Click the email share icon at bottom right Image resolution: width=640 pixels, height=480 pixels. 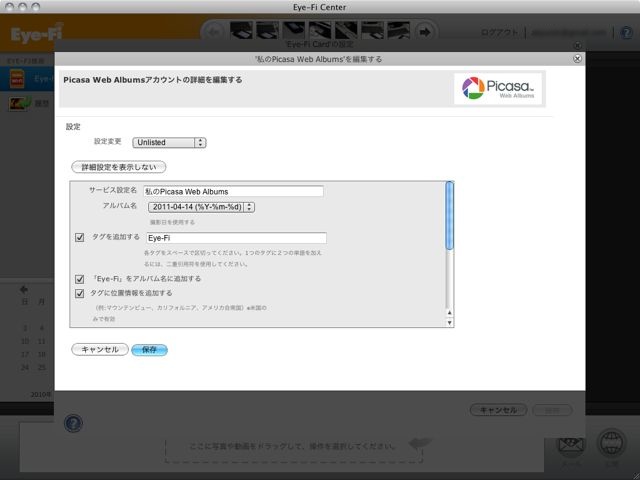571,444
